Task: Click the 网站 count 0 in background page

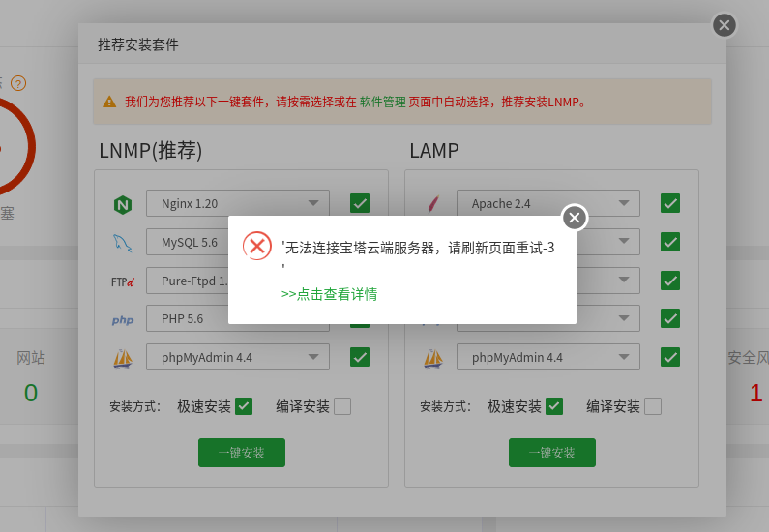Action: [x=30, y=393]
